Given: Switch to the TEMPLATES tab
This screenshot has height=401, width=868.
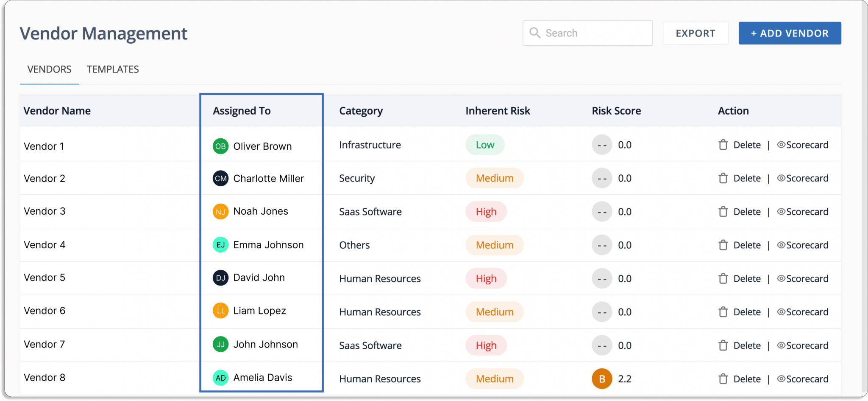Looking at the screenshot, I should (113, 69).
